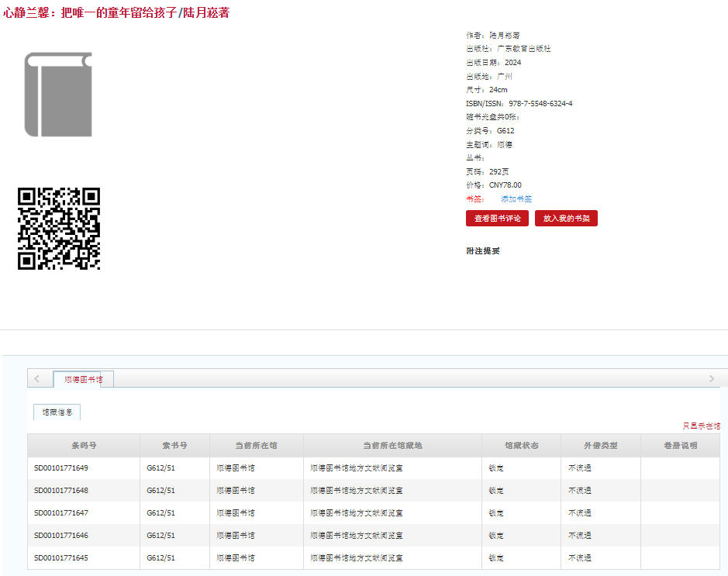The image size is (728, 576).
Task: Click the price CNY78.00 text
Action: [x=505, y=185]
